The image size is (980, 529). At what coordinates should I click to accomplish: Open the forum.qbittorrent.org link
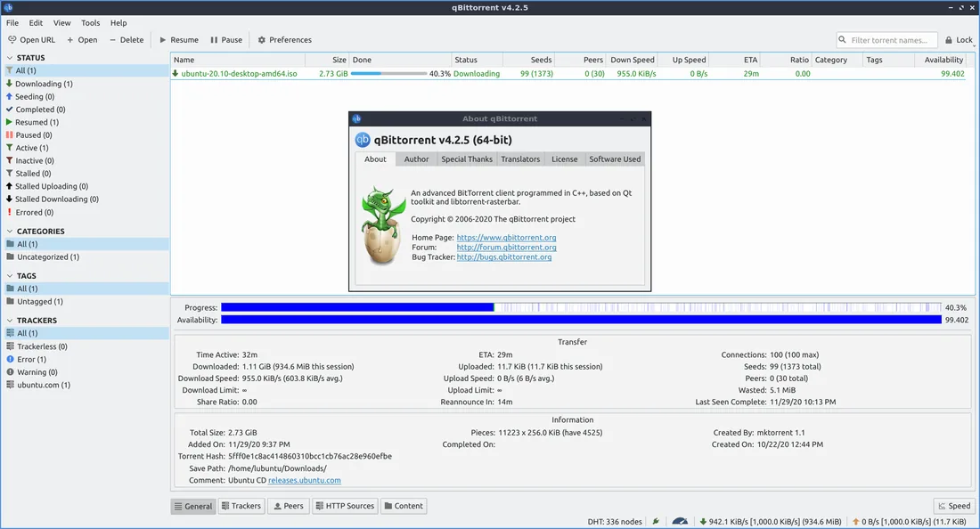[x=506, y=248]
